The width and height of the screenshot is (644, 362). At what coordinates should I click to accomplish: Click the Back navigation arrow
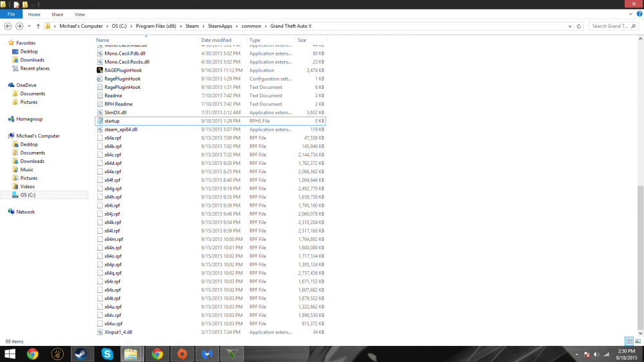click(x=8, y=26)
